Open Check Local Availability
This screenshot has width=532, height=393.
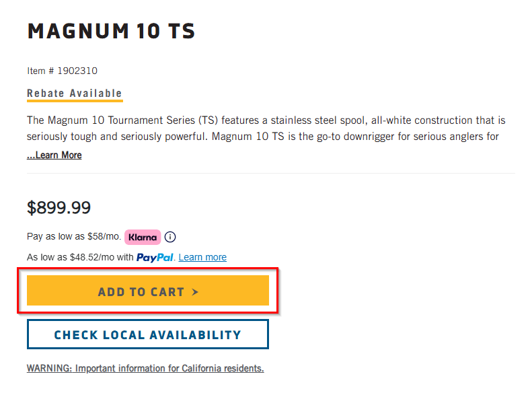[148, 334]
